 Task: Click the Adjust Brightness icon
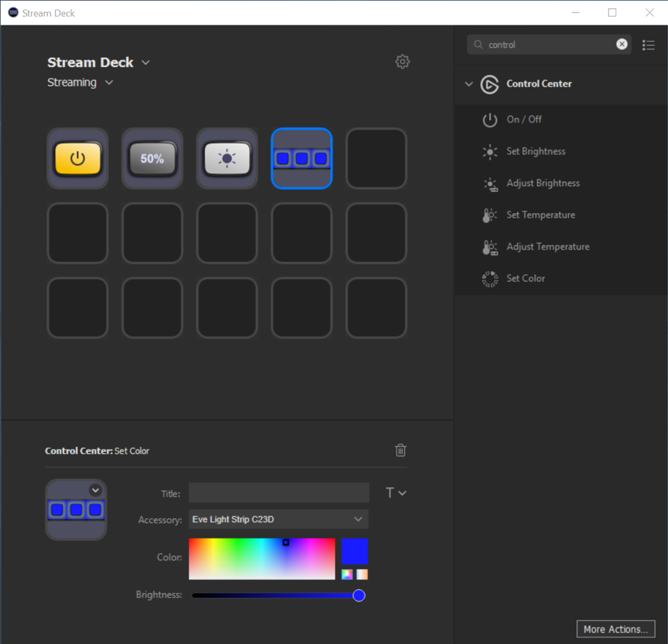coord(490,184)
